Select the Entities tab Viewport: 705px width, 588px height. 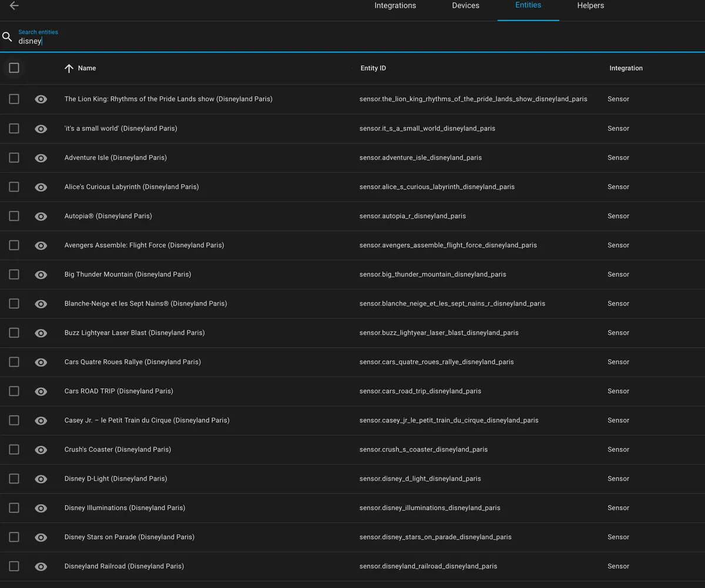click(528, 5)
